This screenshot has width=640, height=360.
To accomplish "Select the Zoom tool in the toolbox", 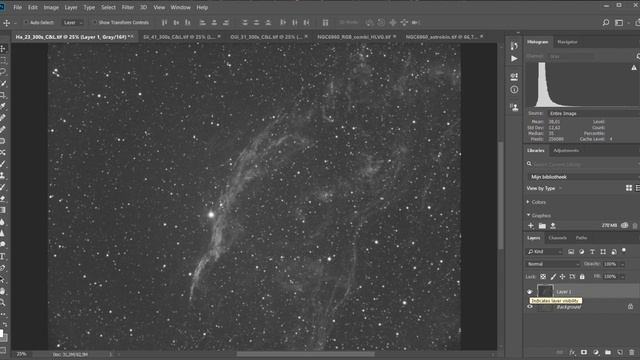I will (x=3, y=302).
